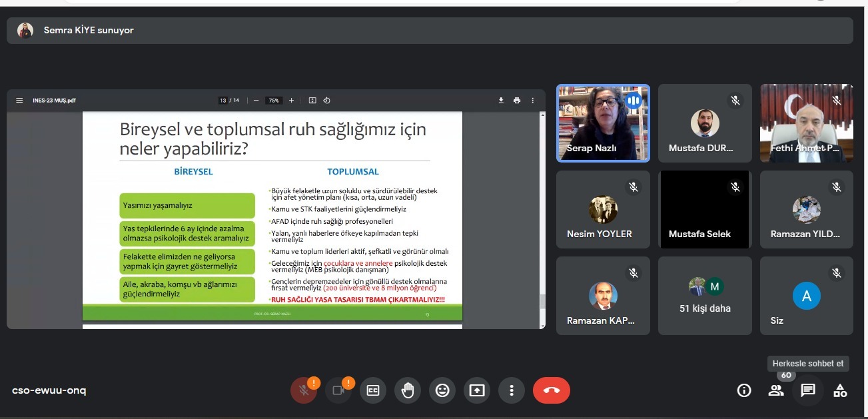Turn on closed captions
The image size is (868, 419).
tap(373, 390)
